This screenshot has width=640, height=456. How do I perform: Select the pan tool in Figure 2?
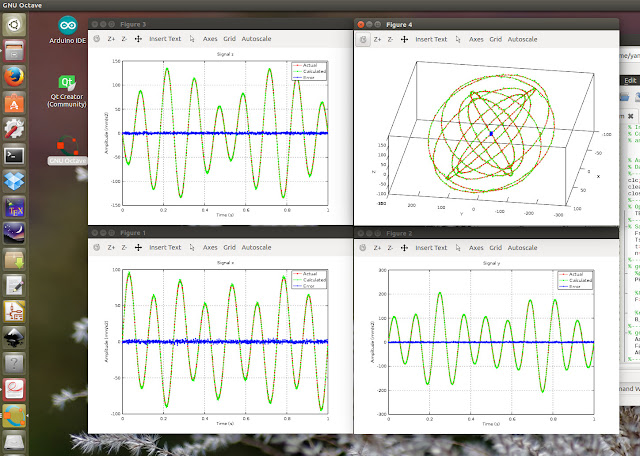click(404, 248)
